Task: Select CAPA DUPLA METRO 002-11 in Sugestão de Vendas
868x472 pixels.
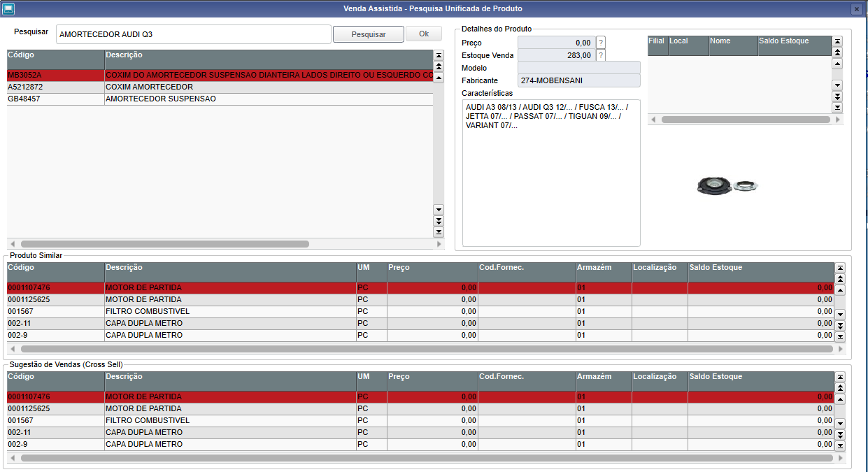Action: click(x=420, y=433)
